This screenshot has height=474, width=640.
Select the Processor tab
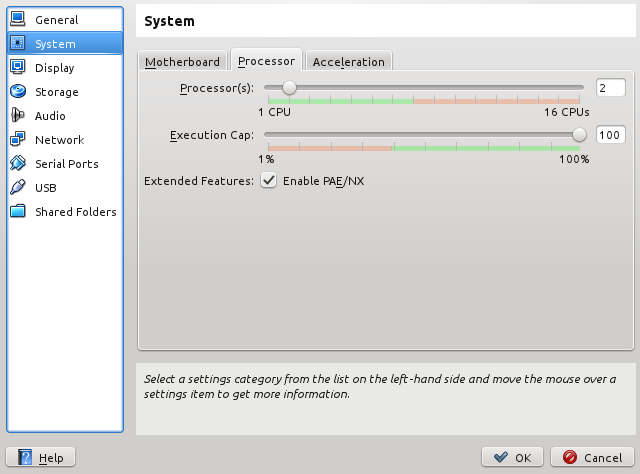[266, 60]
